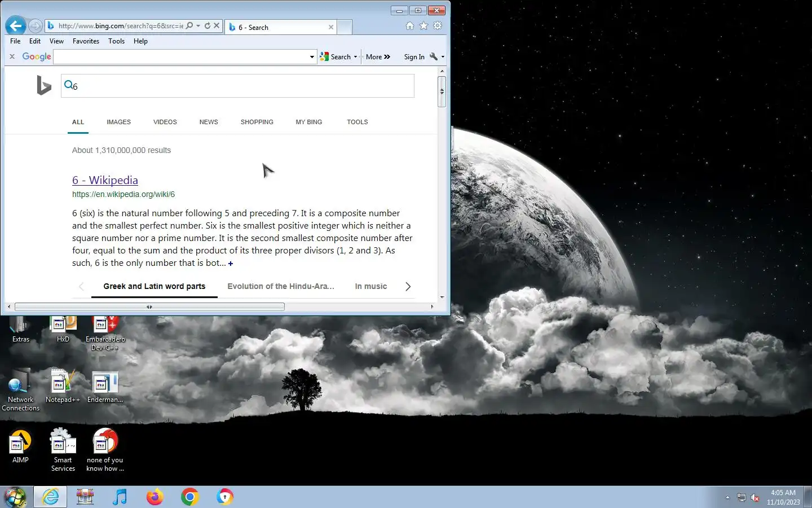Image resolution: width=812 pixels, height=508 pixels.
Task: Expand the Google toolbar search box dropdown
Action: pos(312,57)
